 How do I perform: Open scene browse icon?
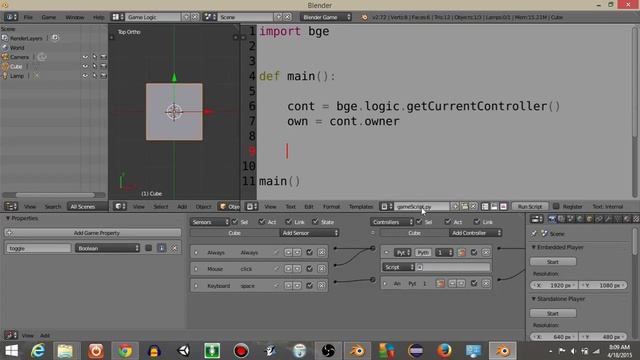(x=210, y=17)
